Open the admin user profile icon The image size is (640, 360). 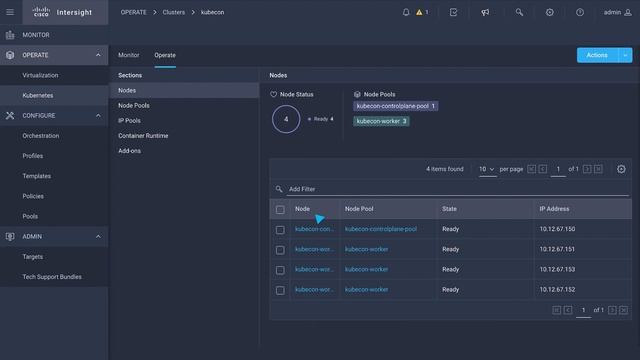(x=628, y=12)
